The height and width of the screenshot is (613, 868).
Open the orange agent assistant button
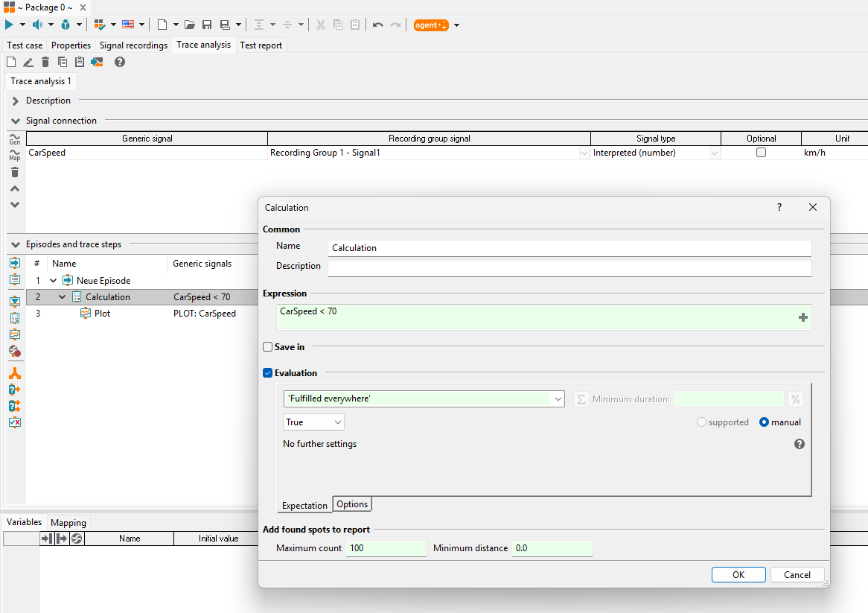[x=431, y=25]
